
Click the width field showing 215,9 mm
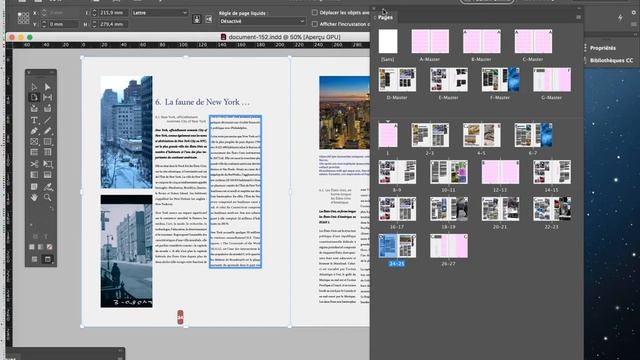click(113, 13)
